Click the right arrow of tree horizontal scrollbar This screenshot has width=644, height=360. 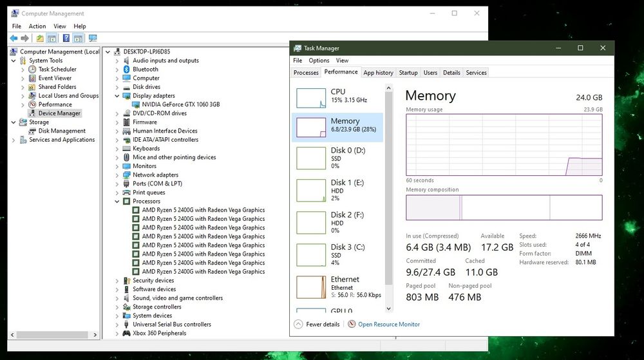[x=95, y=335]
